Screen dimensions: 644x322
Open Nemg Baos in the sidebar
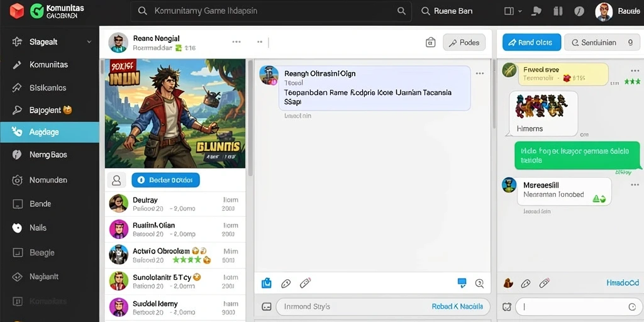pos(50,155)
